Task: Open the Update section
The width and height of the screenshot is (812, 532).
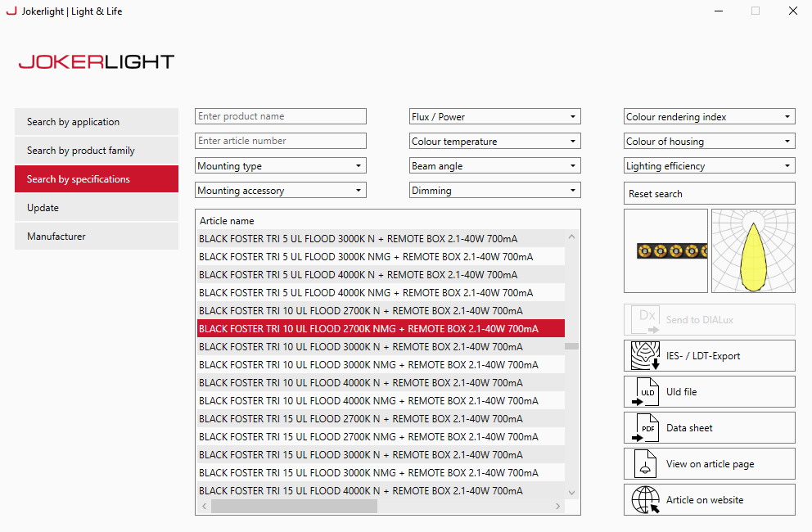Action: tap(97, 208)
